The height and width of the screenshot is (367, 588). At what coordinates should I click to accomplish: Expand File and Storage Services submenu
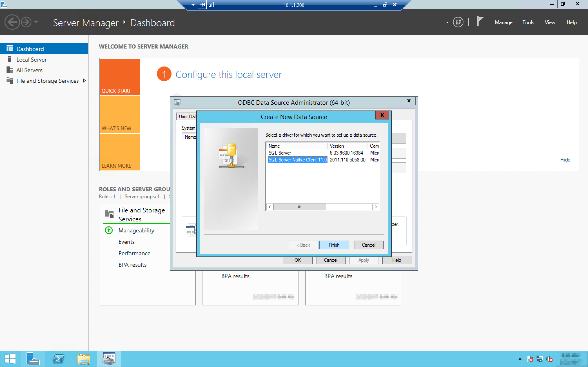[84, 81]
